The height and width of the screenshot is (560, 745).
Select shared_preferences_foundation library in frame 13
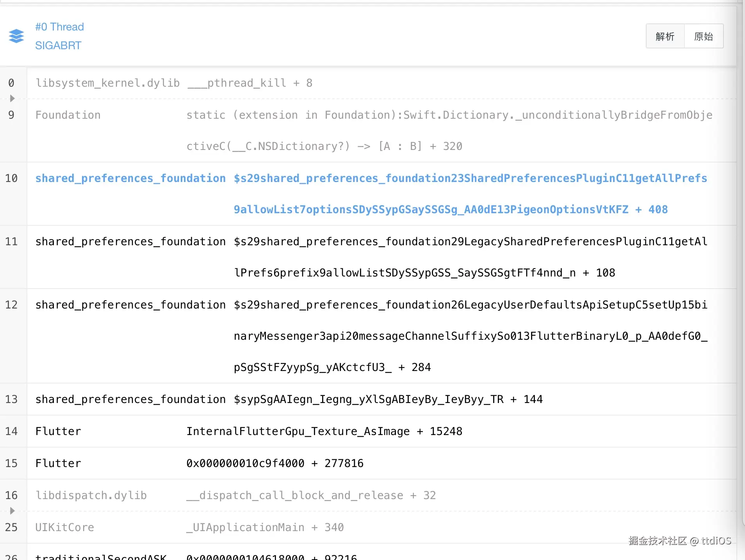[x=130, y=399]
